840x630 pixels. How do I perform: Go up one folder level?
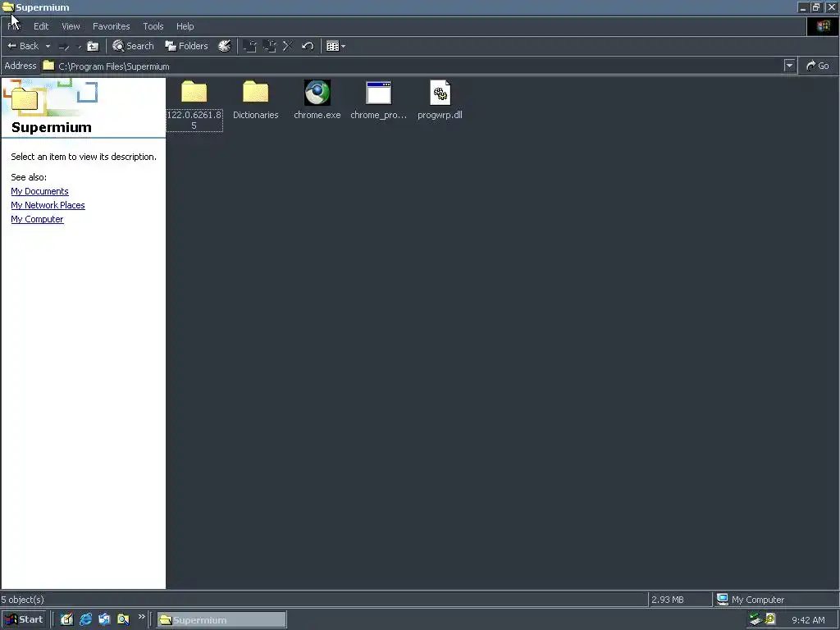94,47
